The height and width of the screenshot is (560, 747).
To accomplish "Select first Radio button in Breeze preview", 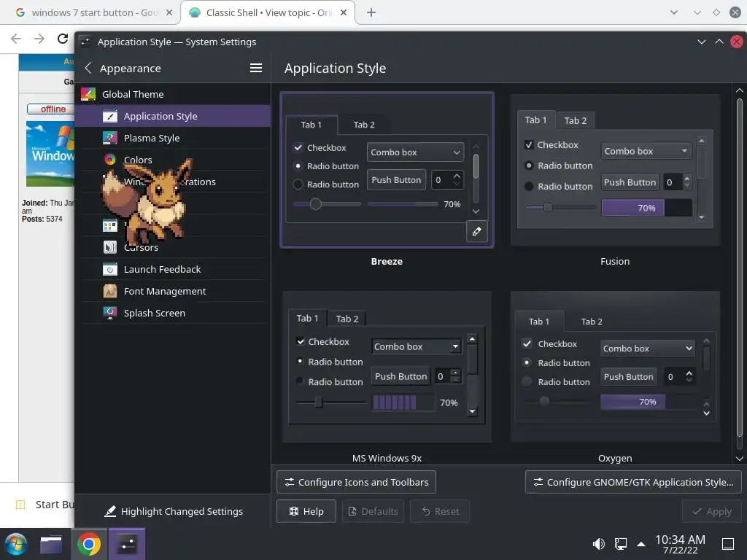I will 298,166.
